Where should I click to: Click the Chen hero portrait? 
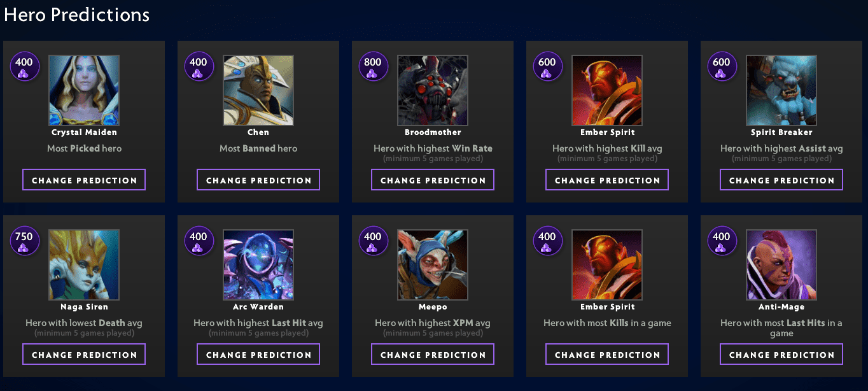point(258,90)
